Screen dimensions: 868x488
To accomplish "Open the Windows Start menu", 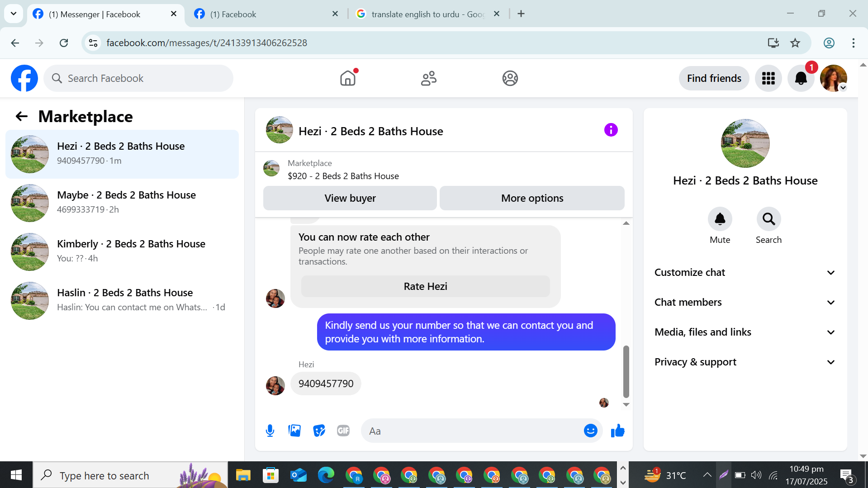I will coord(16,475).
